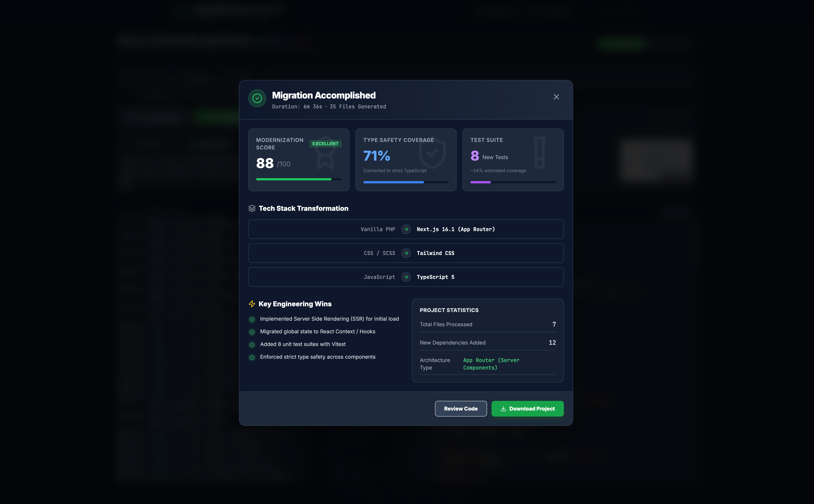Close the Migration Accomplished dialog
This screenshot has width=814, height=504.
[x=556, y=97]
